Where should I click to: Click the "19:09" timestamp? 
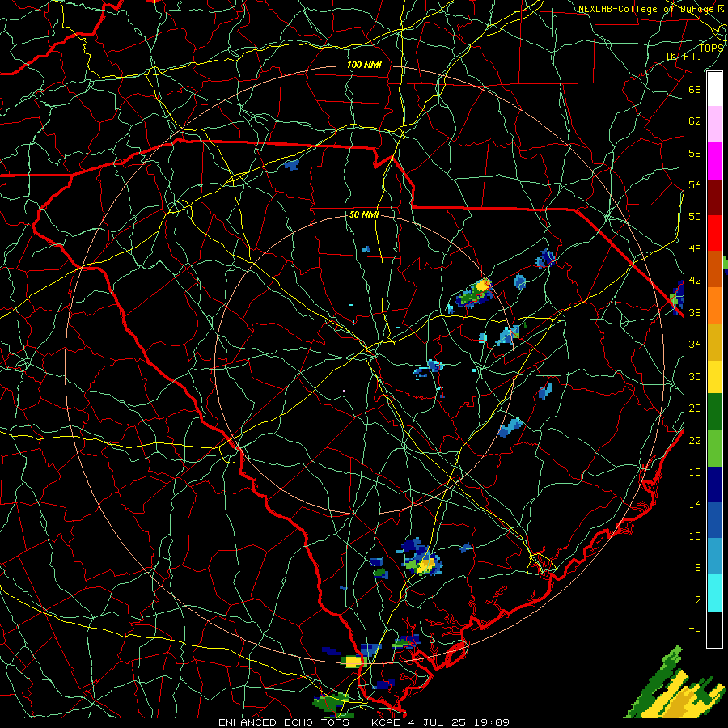492,722
